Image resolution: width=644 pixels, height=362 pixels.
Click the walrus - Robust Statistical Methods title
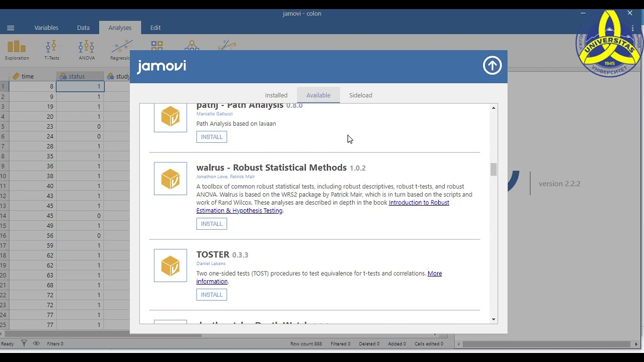(272, 167)
